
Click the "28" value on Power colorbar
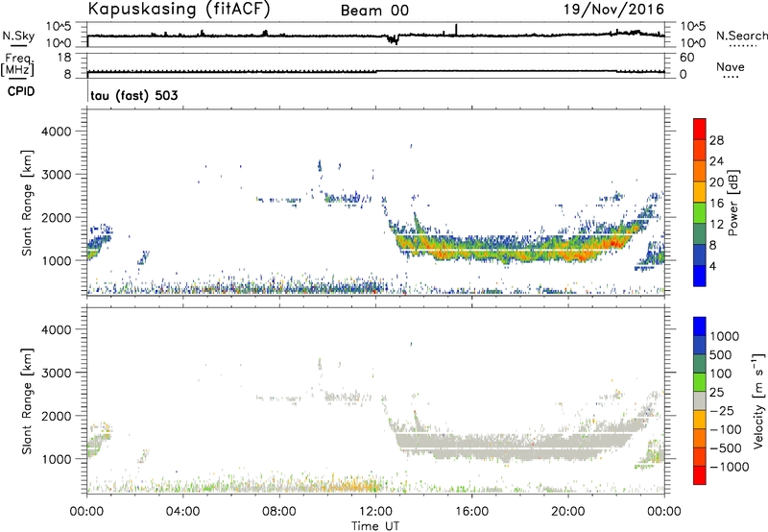coord(716,140)
